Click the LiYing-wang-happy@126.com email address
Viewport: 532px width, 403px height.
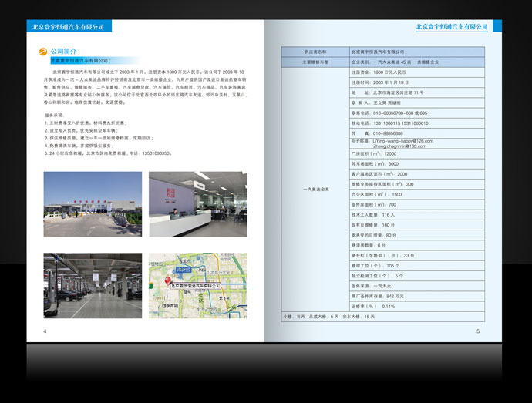coord(403,141)
